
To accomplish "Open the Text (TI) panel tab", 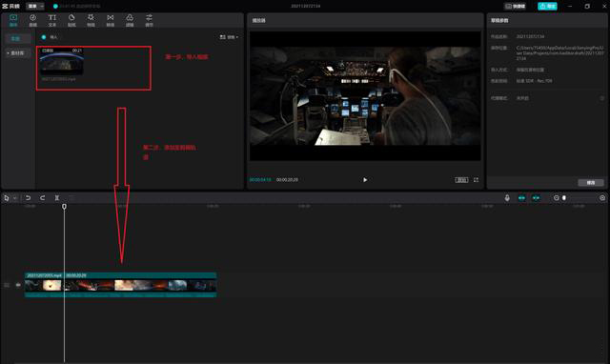I will (52, 20).
